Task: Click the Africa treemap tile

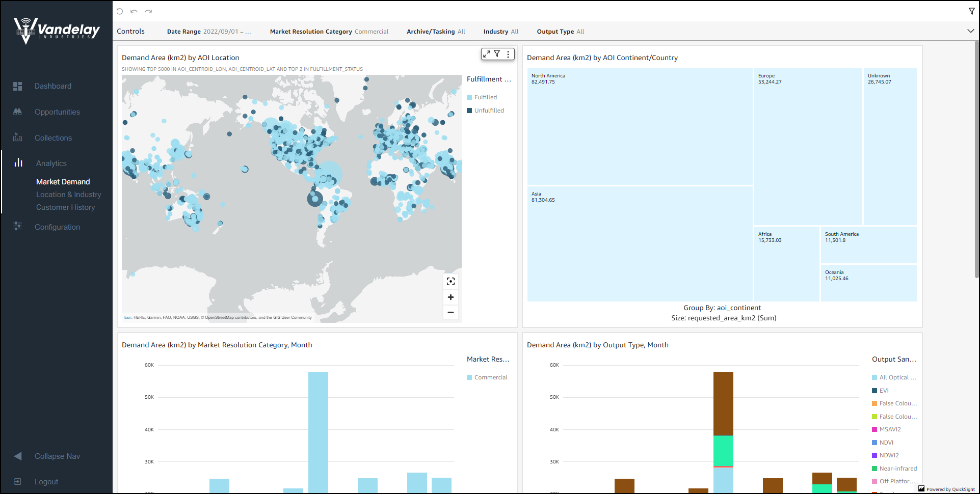Action: 786,264
